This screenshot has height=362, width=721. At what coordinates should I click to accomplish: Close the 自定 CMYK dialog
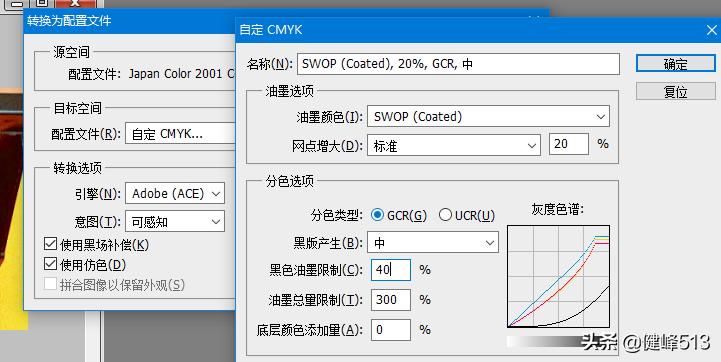click(711, 30)
